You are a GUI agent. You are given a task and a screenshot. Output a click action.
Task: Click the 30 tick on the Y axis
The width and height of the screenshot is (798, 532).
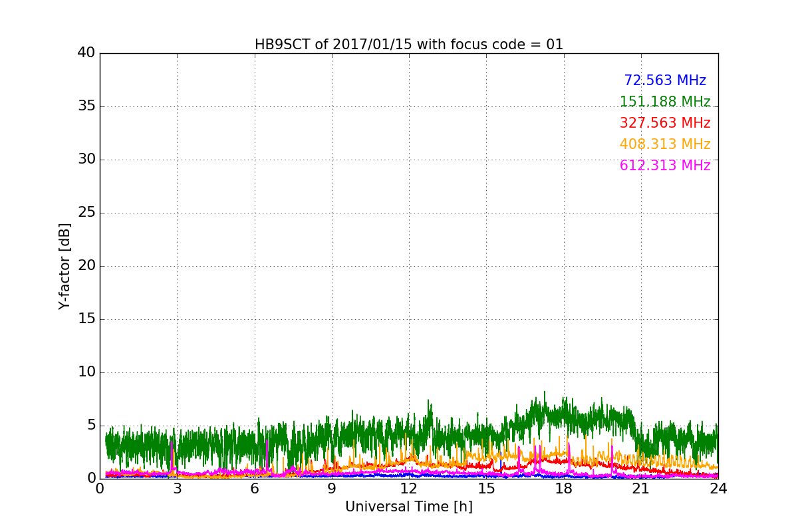86,159
